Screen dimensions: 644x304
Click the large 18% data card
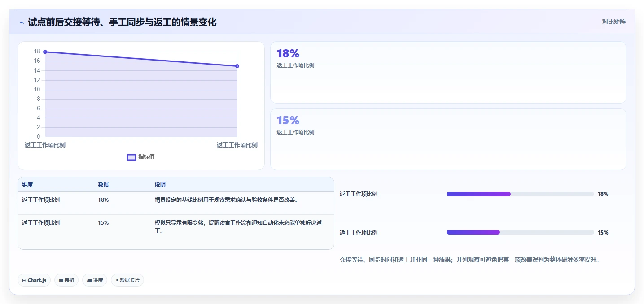tap(448, 73)
